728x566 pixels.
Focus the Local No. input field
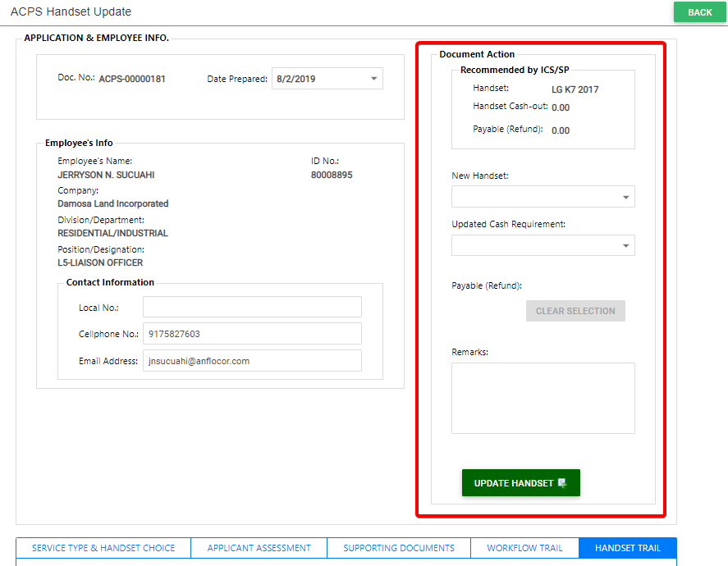click(x=252, y=307)
